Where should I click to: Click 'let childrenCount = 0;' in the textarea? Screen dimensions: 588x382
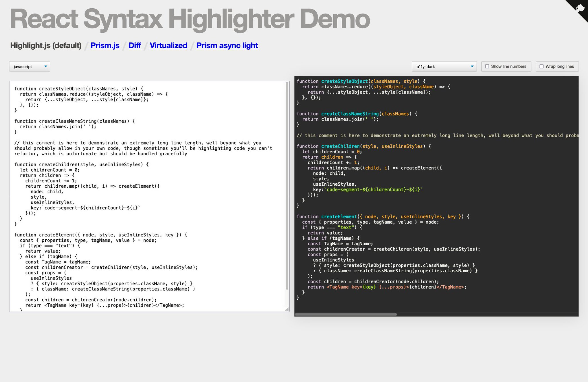(50, 170)
